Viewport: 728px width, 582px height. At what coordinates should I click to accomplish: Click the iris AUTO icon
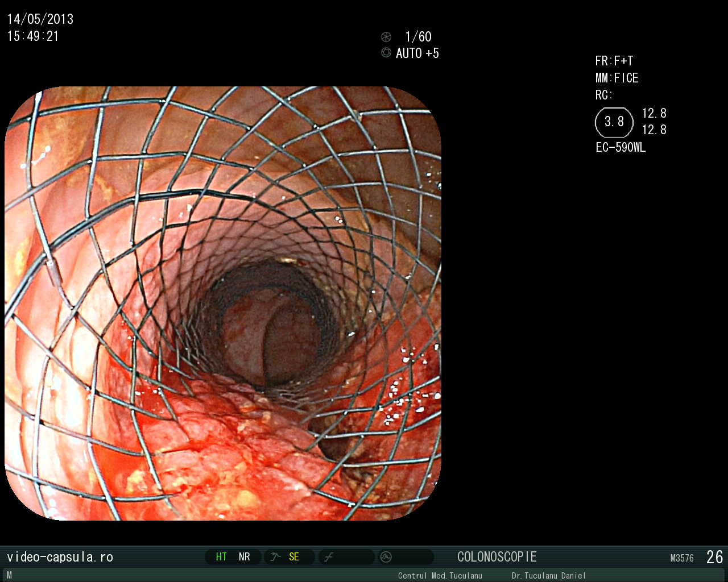(386, 53)
